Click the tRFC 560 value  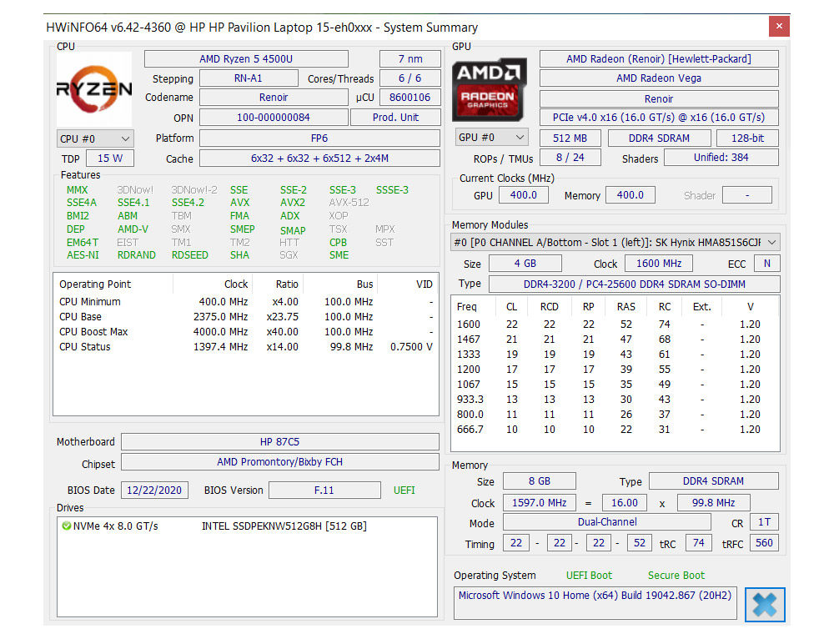click(x=764, y=543)
